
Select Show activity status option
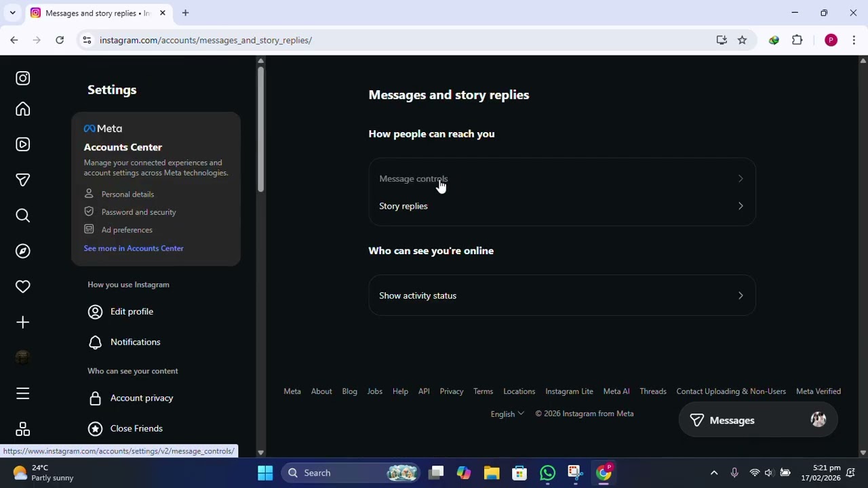[562, 296]
